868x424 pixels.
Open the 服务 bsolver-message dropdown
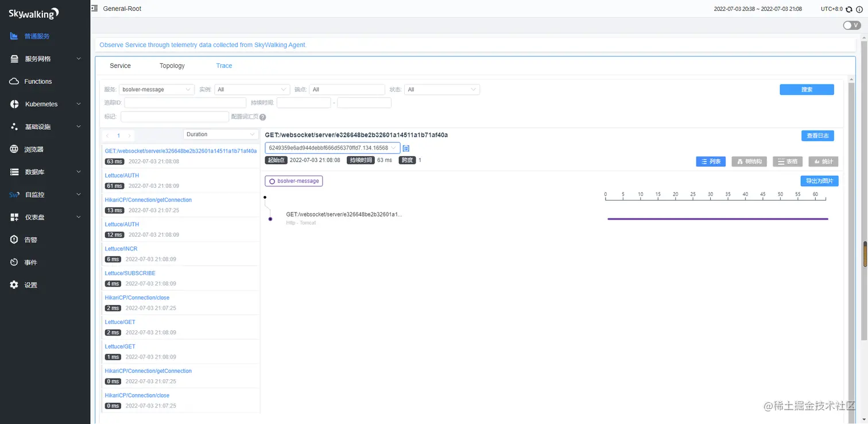(x=157, y=90)
